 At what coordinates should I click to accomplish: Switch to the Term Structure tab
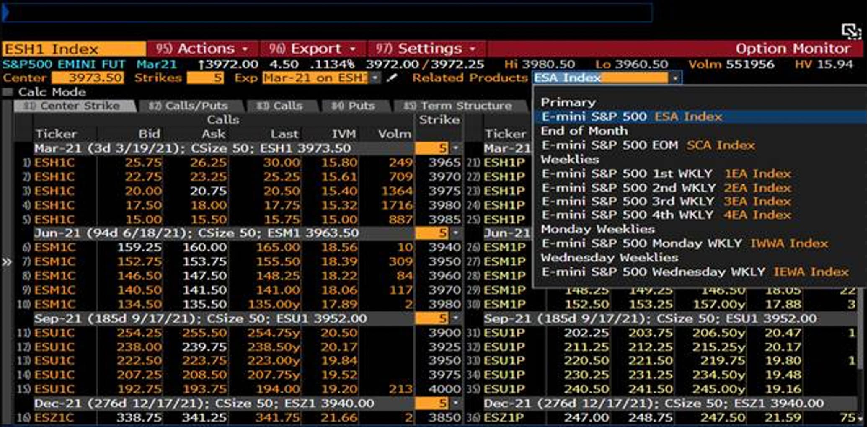459,106
